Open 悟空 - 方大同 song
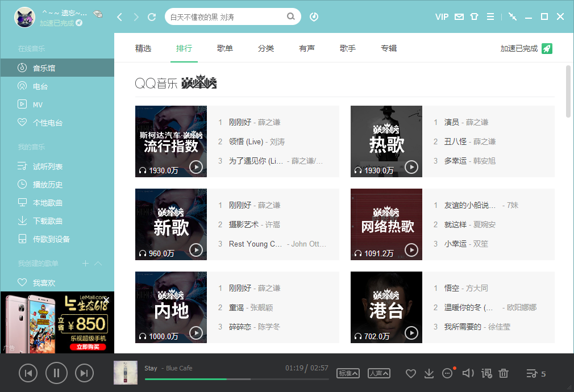The height and width of the screenshot is (392, 574). click(x=466, y=288)
